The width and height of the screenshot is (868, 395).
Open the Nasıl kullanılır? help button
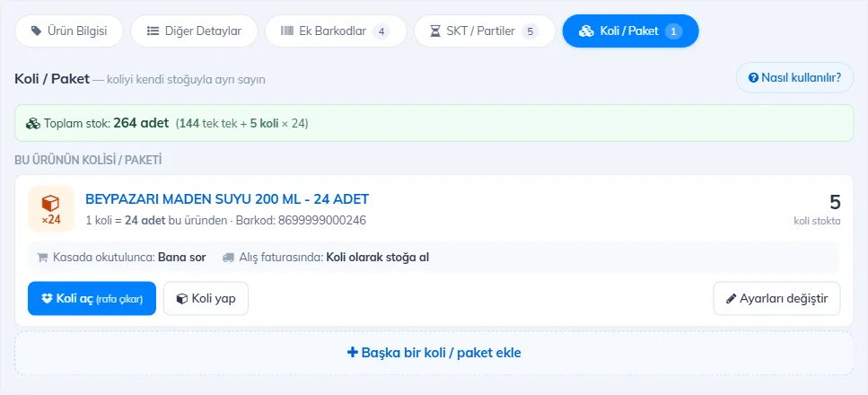(x=794, y=77)
